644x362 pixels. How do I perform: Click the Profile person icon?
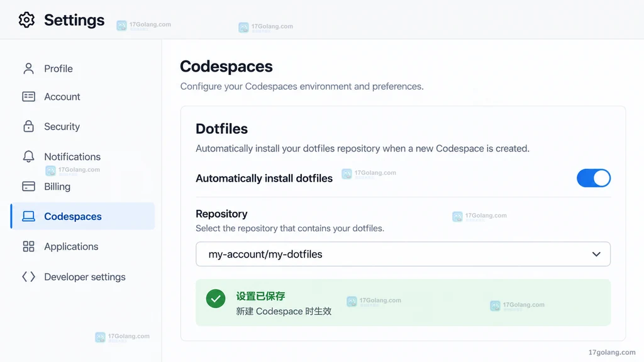(x=28, y=69)
